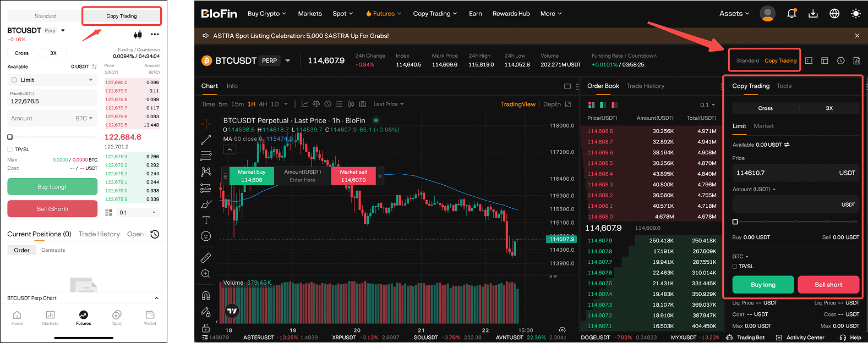The image size is (868, 343).
Task: Open the Last Price dropdown on chart toolbar
Action: (389, 104)
